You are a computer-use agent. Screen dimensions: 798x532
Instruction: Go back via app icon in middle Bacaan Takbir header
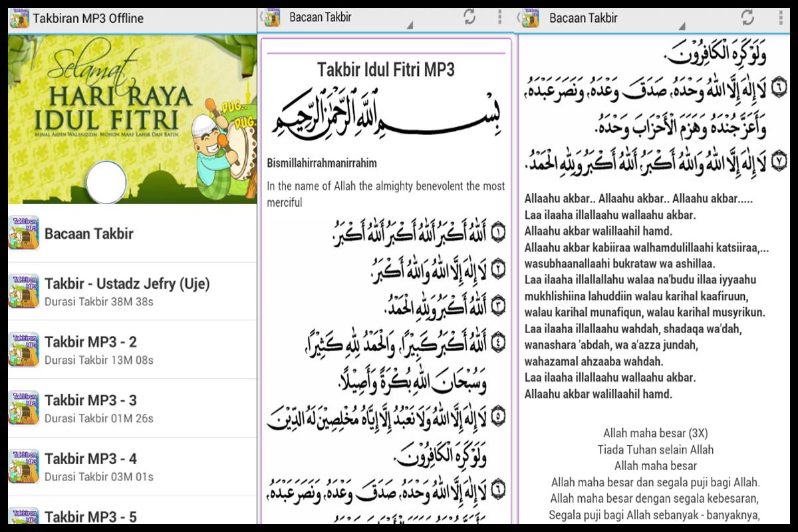[x=271, y=18]
